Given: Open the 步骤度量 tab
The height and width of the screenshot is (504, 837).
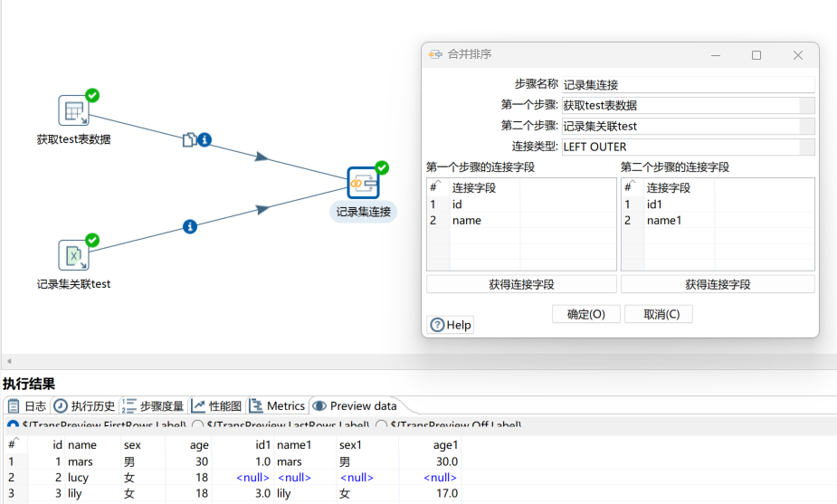Looking at the screenshot, I should point(153,406).
